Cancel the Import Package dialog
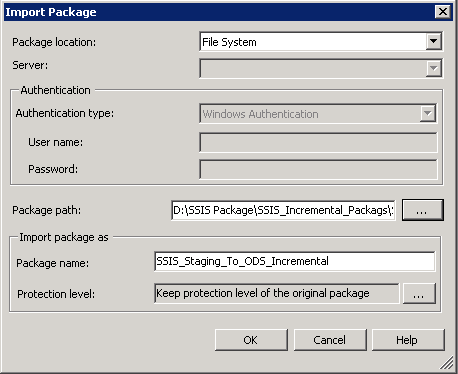The image size is (458, 374). click(330, 340)
